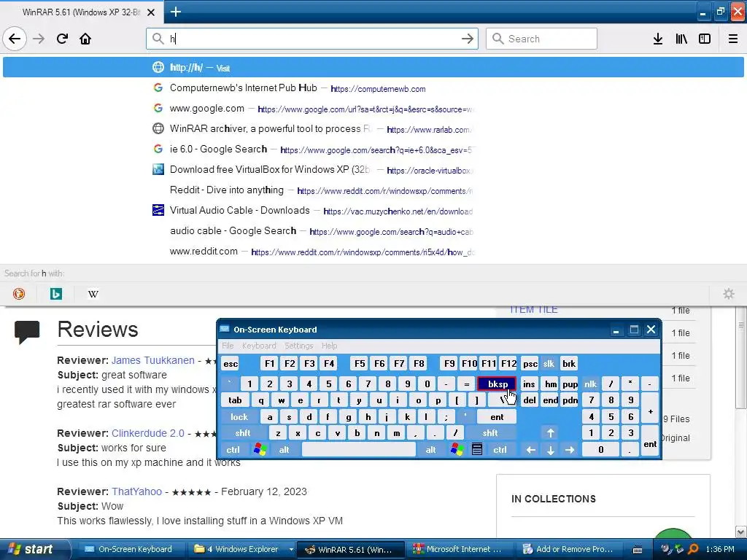
Task: Click the up arrow key on On-Screen Keyboard
Action: pyautogui.click(x=550, y=433)
